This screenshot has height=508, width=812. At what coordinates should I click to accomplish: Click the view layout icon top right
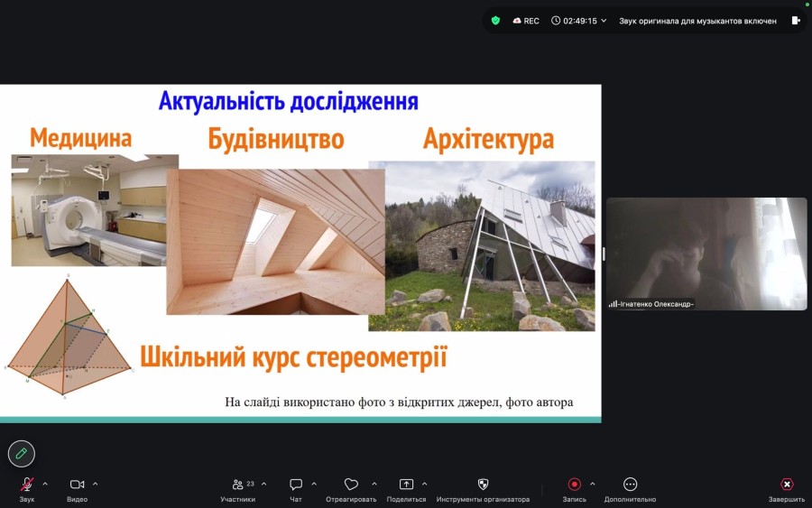tap(796, 21)
